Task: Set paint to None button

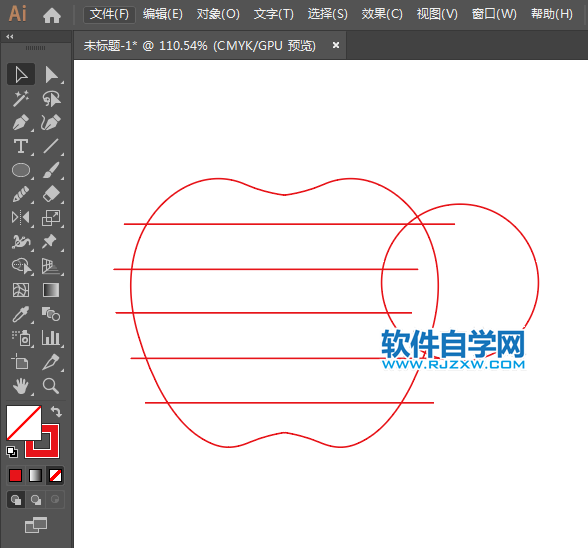Action: [x=56, y=476]
